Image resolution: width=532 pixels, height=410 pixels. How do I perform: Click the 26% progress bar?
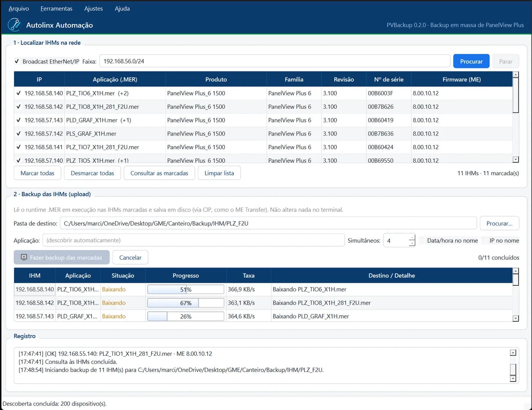pos(186,316)
